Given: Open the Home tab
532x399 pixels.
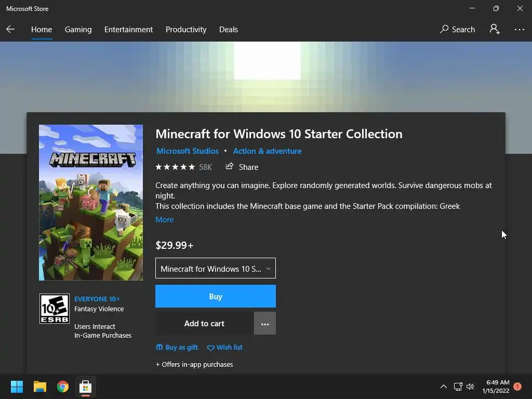Looking at the screenshot, I should pyautogui.click(x=42, y=30).
